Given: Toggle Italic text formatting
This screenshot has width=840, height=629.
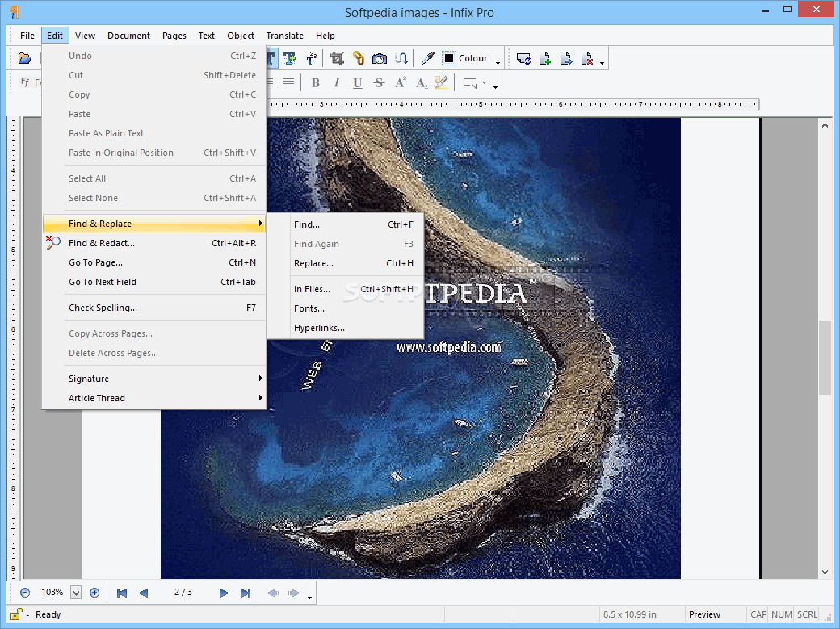Looking at the screenshot, I should point(337,82).
